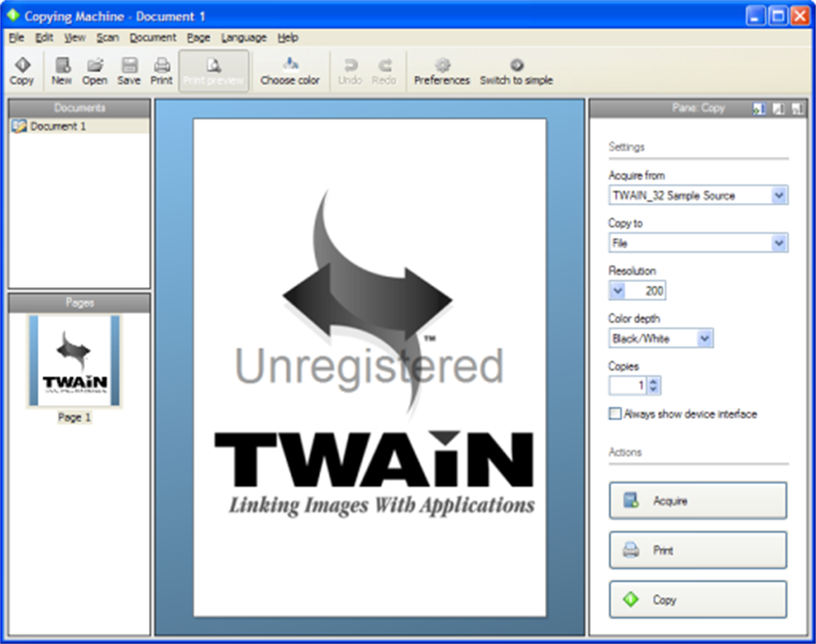The image size is (816, 644).
Task: Click the Pages panel header
Action: tap(79, 302)
